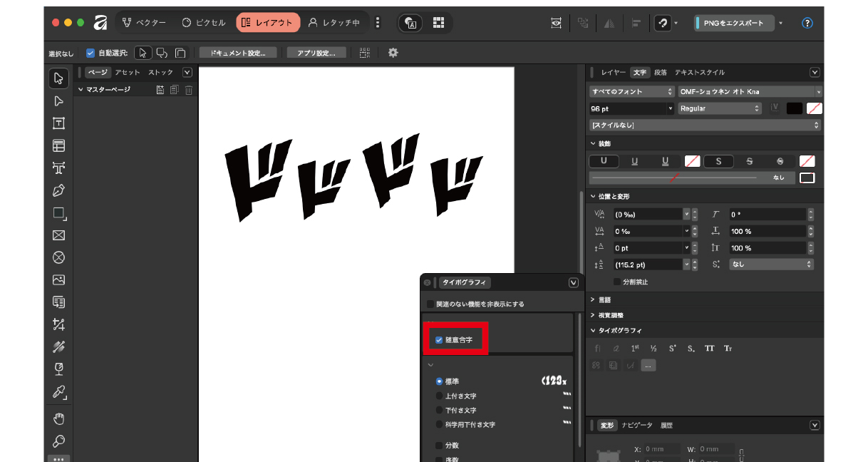Enable the 分数 checkbox

tap(439, 445)
